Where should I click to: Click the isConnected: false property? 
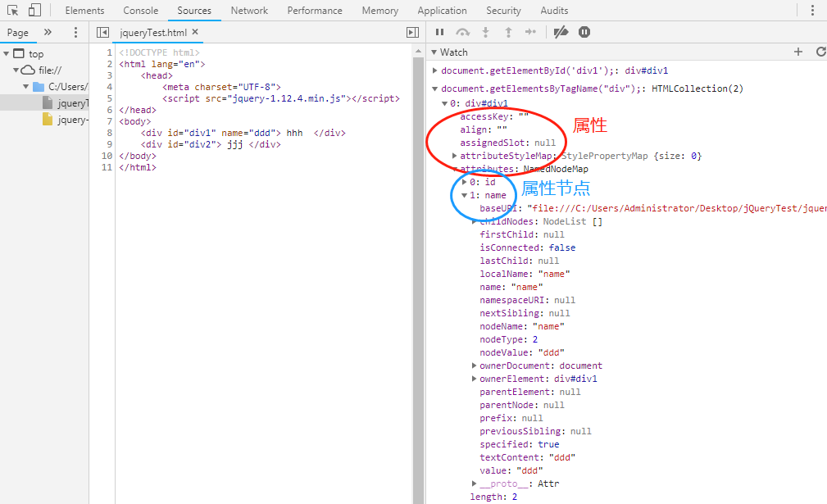point(527,247)
